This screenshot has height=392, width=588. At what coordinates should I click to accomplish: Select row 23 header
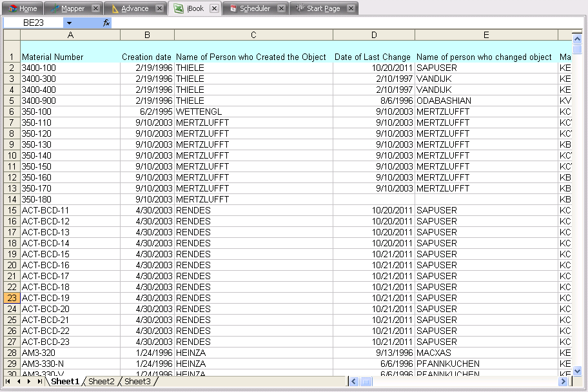pyautogui.click(x=12, y=298)
